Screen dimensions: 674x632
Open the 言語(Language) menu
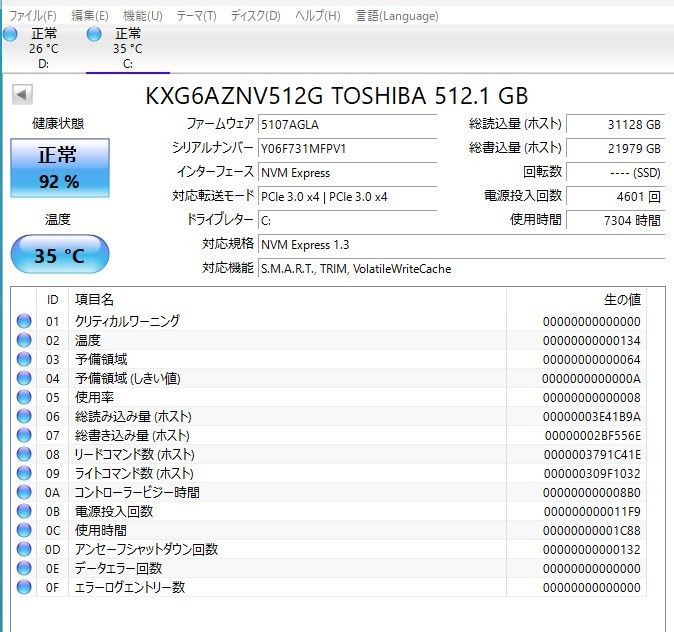(397, 16)
